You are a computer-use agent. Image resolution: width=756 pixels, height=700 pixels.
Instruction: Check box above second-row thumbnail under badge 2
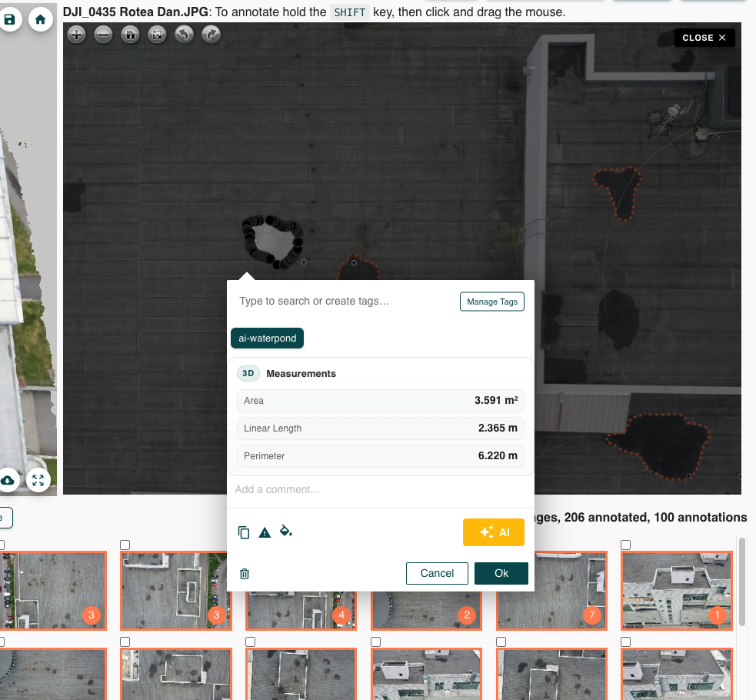coord(375,642)
